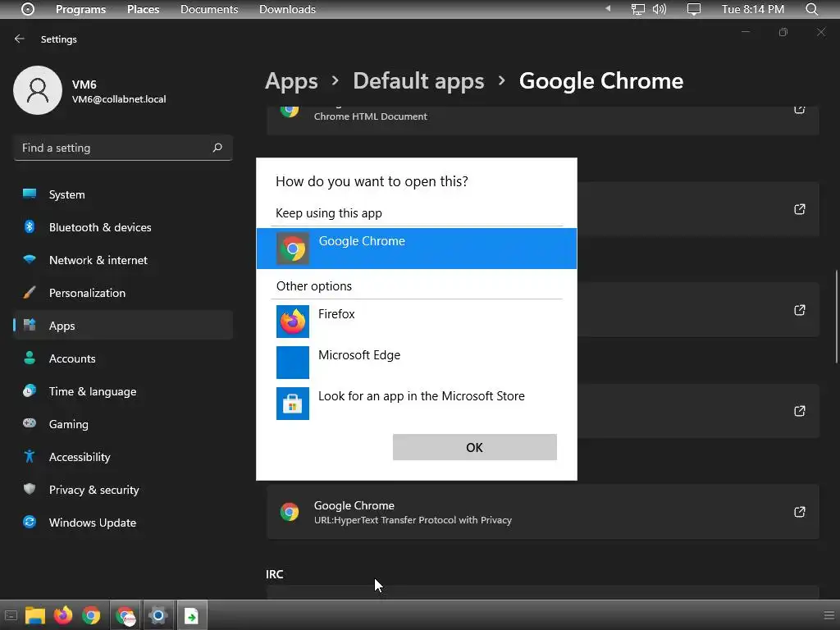Click the Apps breadcrumb link
This screenshot has width=840, height=630.
click(x=291, y=81)
